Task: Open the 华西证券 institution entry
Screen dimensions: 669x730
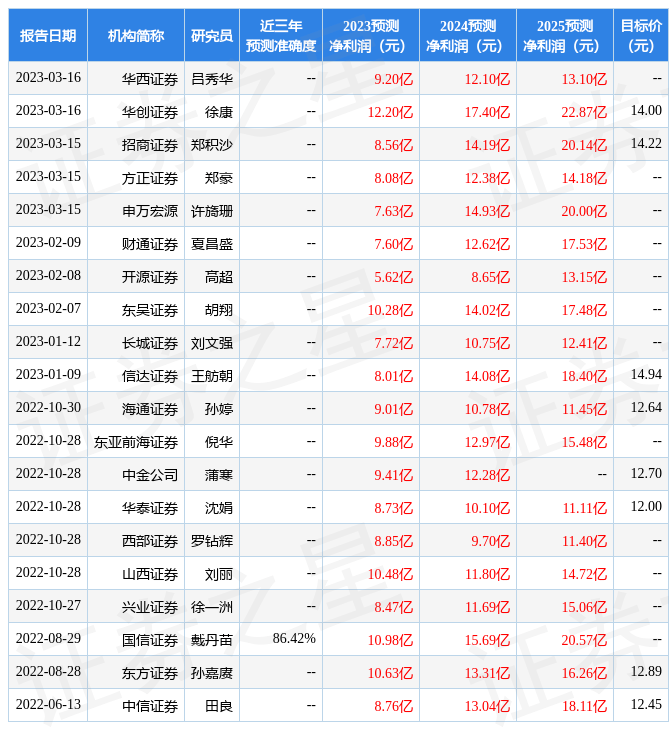Action: click(x=150, y=78)
